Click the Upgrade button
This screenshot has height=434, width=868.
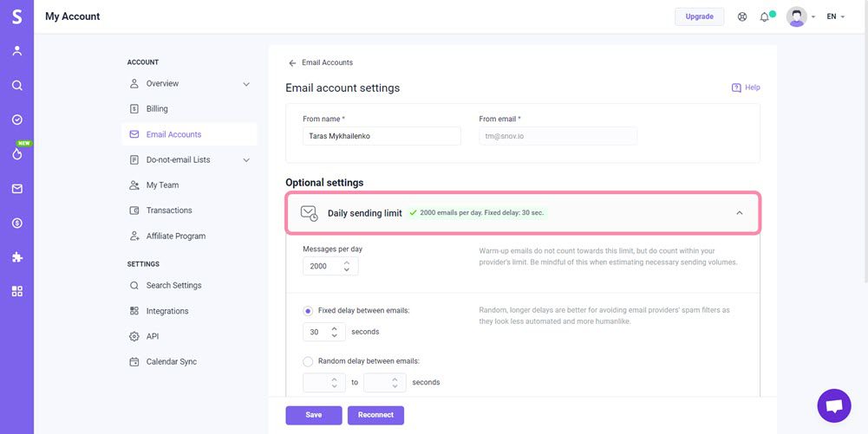point(699,16)
